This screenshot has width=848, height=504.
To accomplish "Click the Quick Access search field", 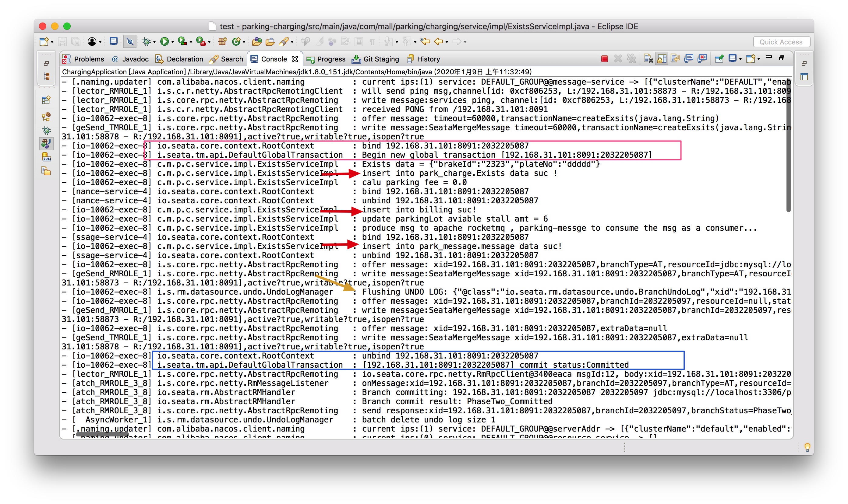I will point(781,42).
